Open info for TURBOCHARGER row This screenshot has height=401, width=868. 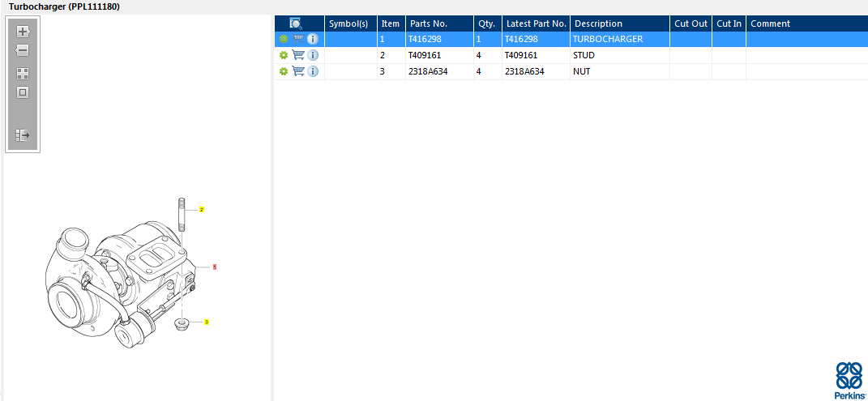click(313, 39)
